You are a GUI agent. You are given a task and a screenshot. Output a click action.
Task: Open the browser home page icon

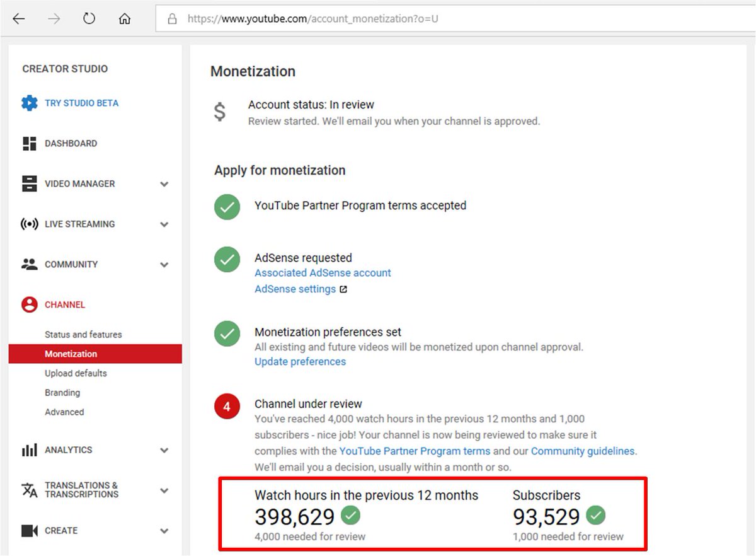125,19
